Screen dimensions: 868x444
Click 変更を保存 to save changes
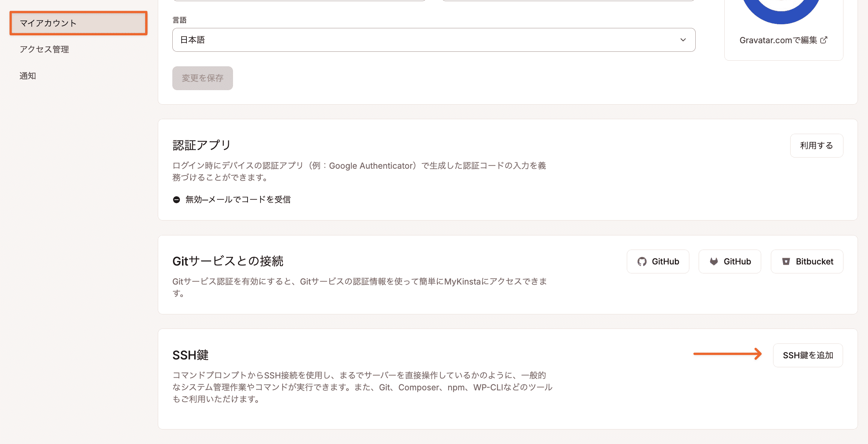(x=202, y=78)
